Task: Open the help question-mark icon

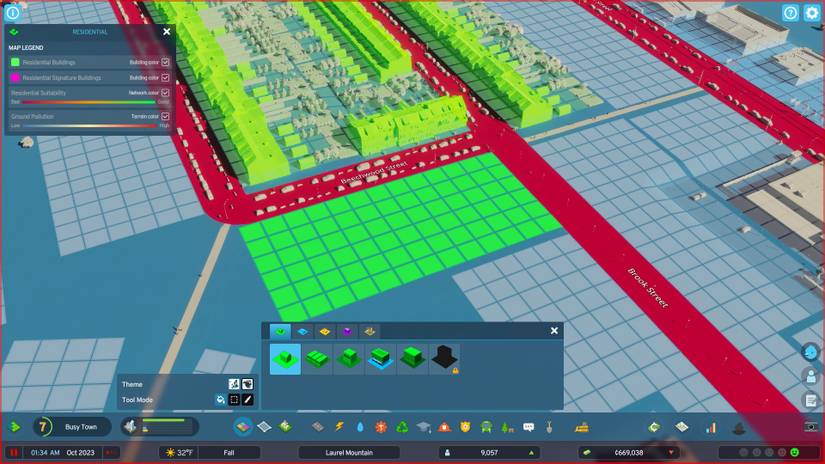Action: point(790,13)
